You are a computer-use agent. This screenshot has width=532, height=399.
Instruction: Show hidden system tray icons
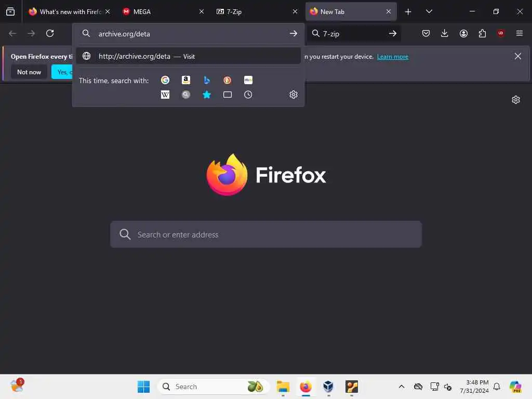click(402, 387)
